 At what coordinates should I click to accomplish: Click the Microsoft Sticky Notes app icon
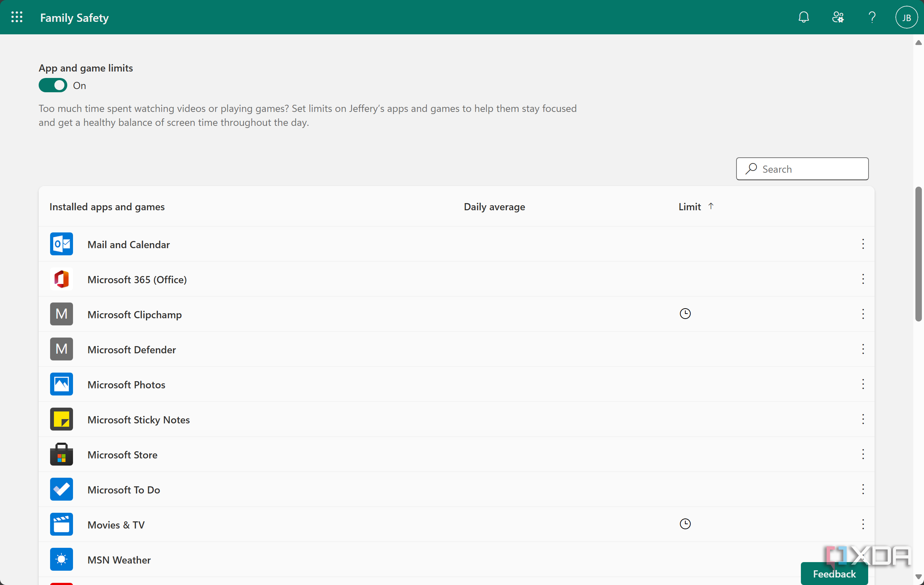click(x=62, y=419)
